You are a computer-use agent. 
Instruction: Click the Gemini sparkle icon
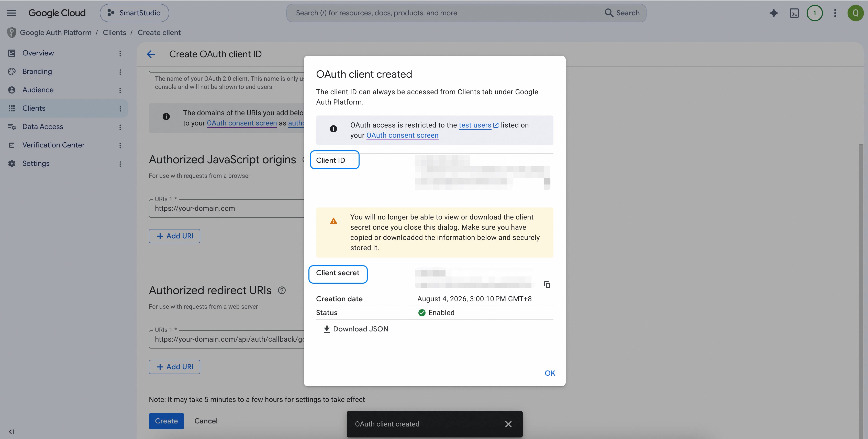(x=774, y=13)
